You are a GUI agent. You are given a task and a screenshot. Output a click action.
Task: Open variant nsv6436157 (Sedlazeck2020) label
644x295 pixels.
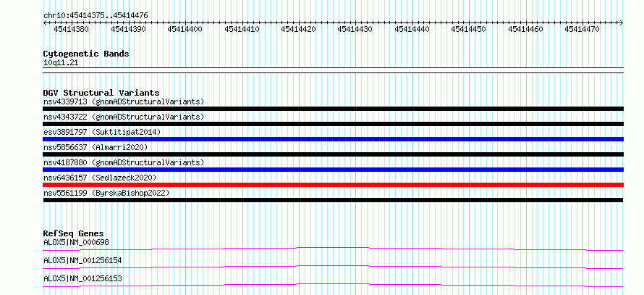pyautogui.click(x=100, y=178)
